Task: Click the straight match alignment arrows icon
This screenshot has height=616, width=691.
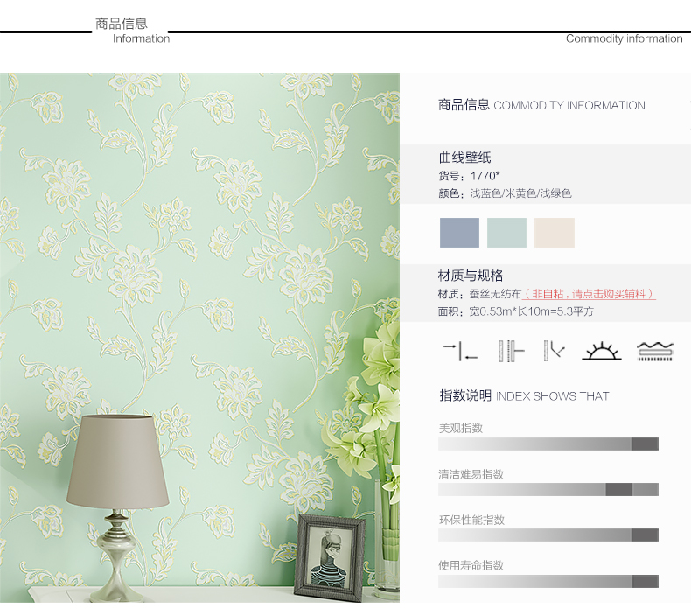Action: click(460, 352)
